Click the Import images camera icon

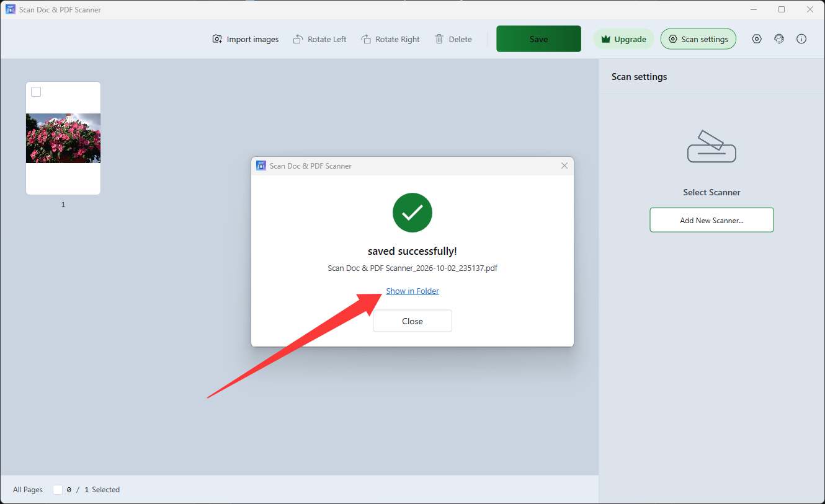pos(217,39)
